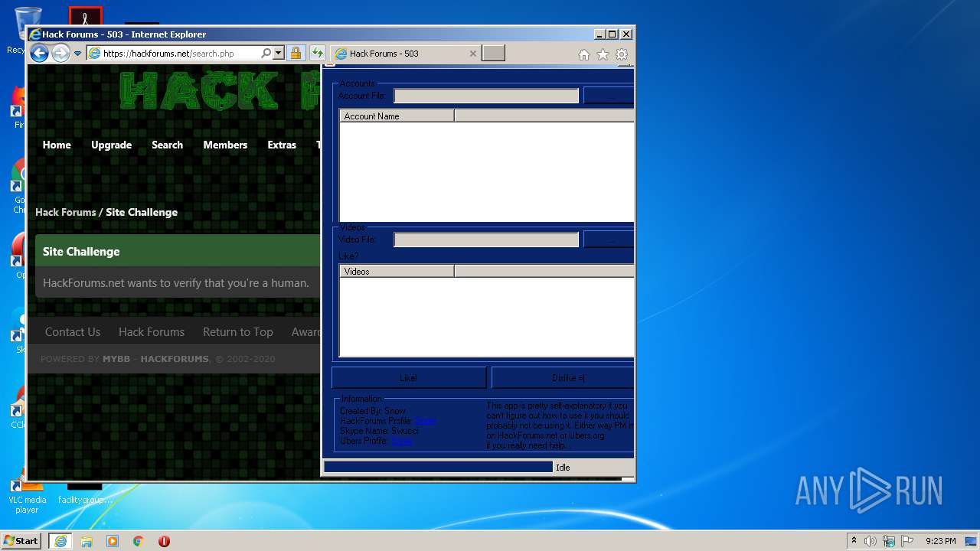Open the Ubers Profile link
Screen dimensions: 980x551
click(402, 441)
